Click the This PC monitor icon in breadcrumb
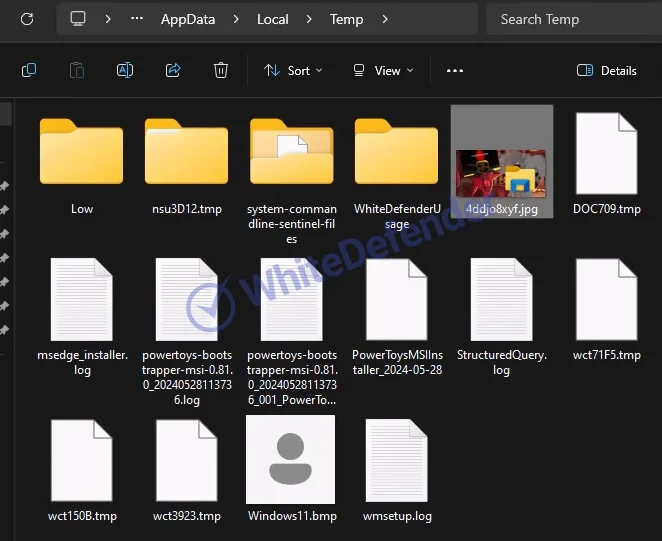Image resolution: width=662 pixels, height=541 pixels. tap(78, 19)
